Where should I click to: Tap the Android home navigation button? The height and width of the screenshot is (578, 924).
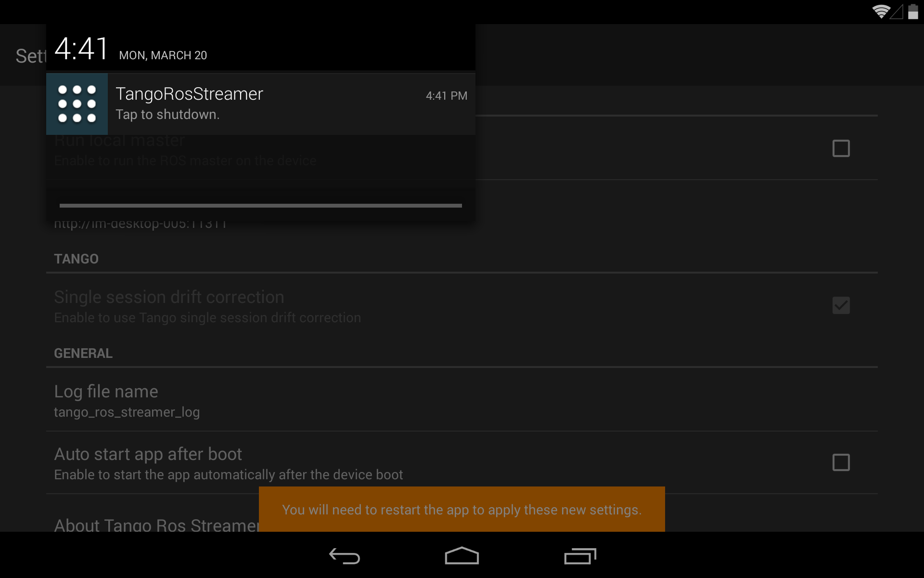click(x=462, y=555)
